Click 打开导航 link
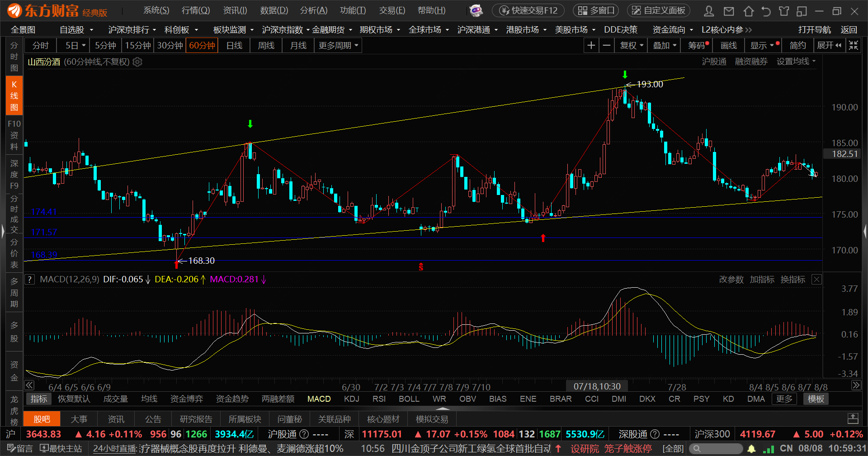This screenshot has width=868, height=456. tap(814, 30)
